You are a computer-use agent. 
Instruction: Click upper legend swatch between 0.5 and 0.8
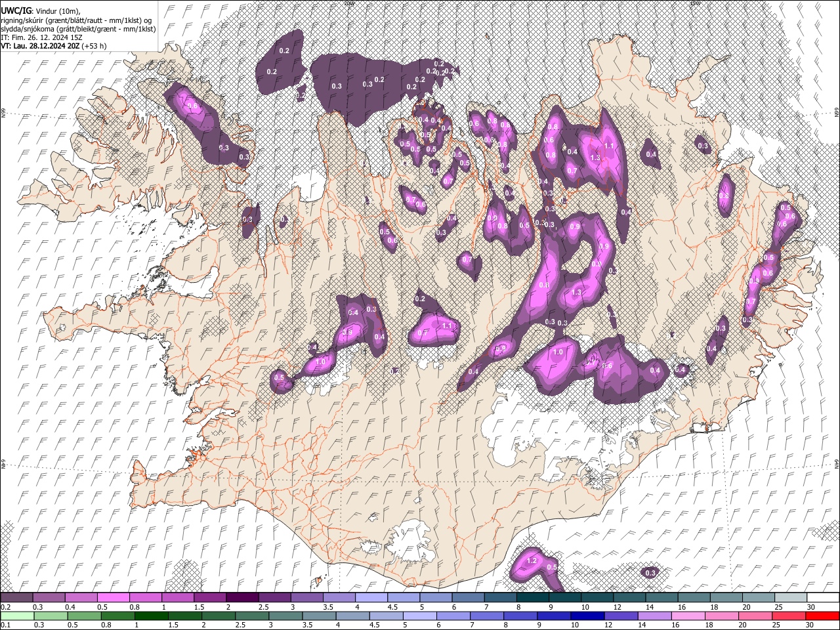click(114, 597)
